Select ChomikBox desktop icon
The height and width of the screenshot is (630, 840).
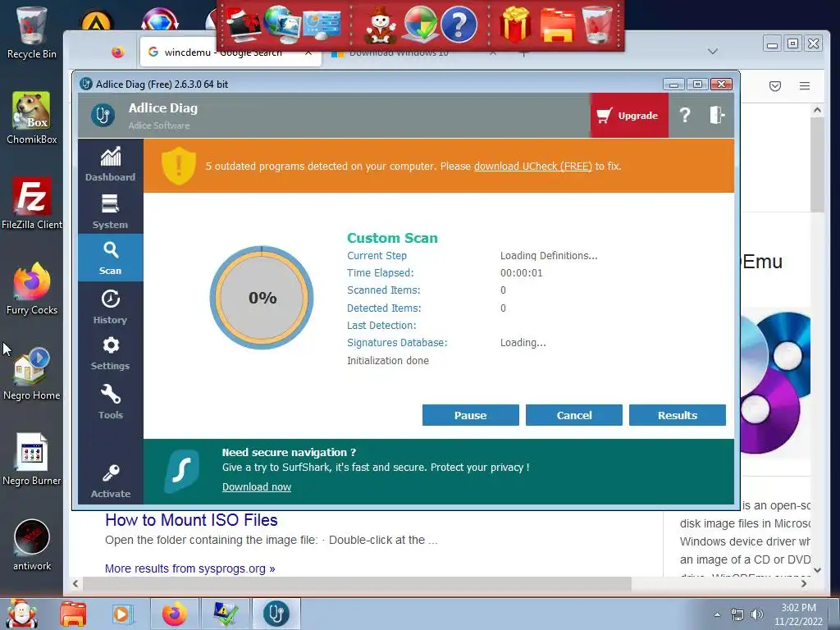point(32,117)
